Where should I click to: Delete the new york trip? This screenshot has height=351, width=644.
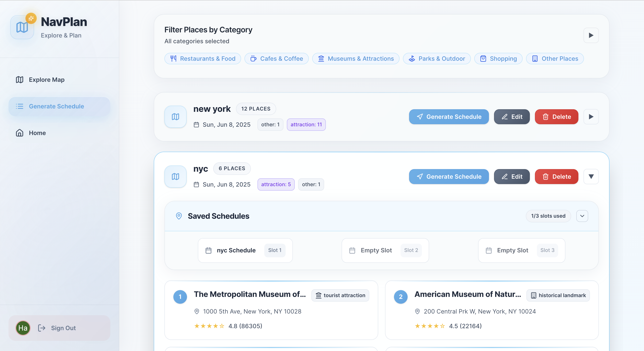[556, 117]
